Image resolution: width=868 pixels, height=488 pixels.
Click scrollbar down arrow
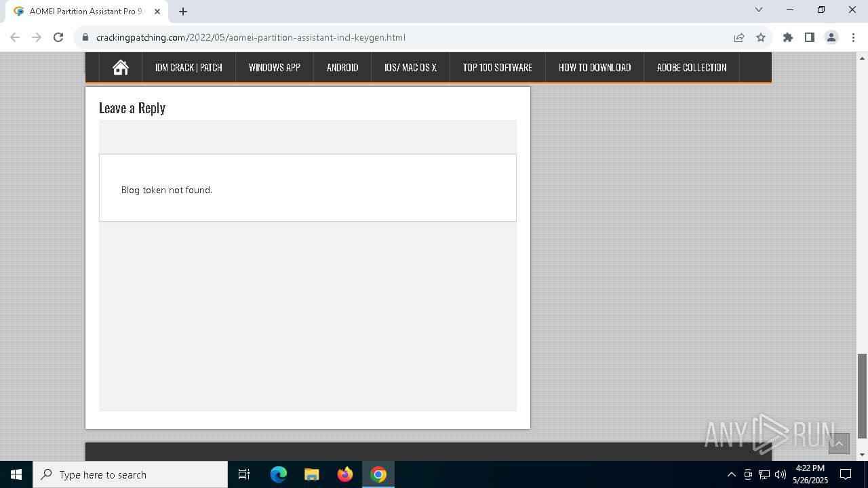863,455
